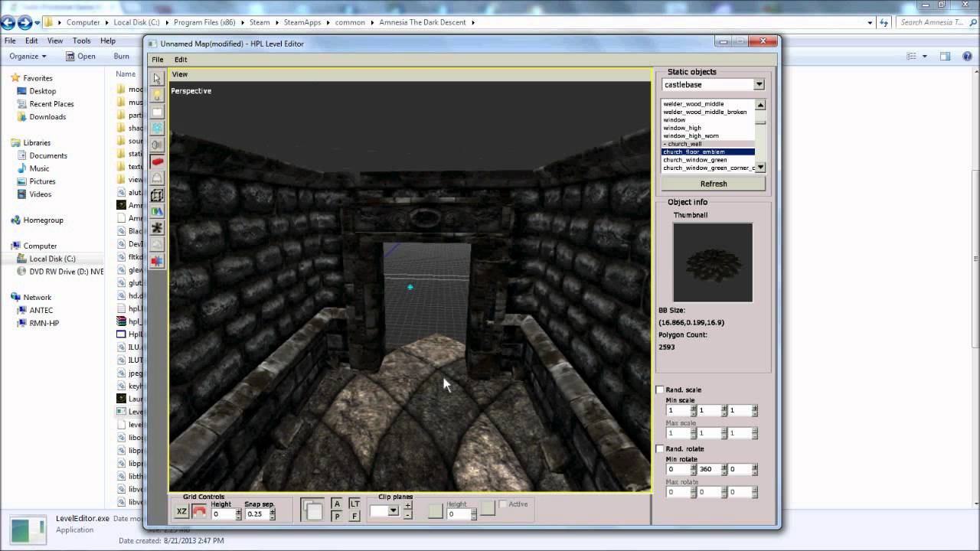
Task: Open File menu in HPL Level Editor
Action: click(x=157, y=60)
